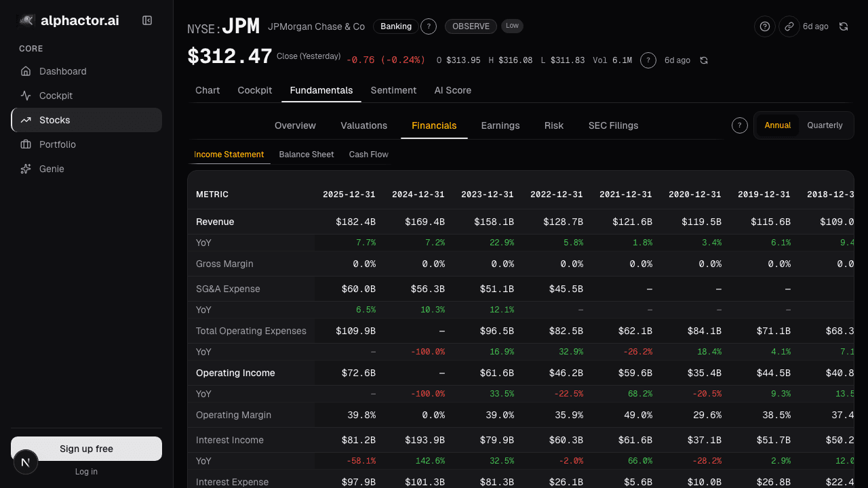Navigate to Portfolio in sidebar
The height and width of the screenshot is (488, 868).
click(87, 144)
